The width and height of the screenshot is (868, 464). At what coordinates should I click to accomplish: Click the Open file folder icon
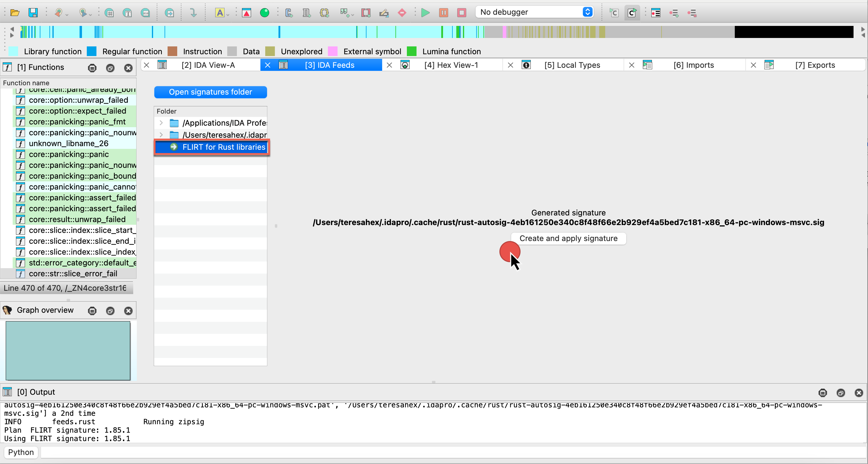click(15, 13)
